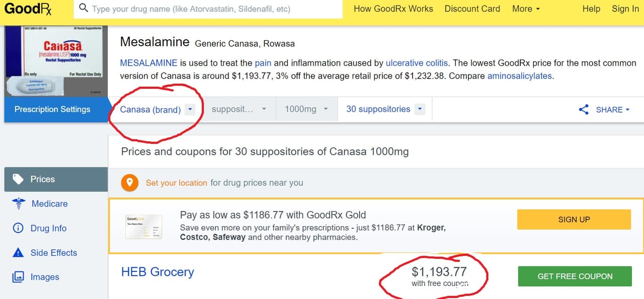Viewport: 644px width, 299px height.
Task: Click the Prices tag icon
Action: pyautogui.click(x=18, y=179)
